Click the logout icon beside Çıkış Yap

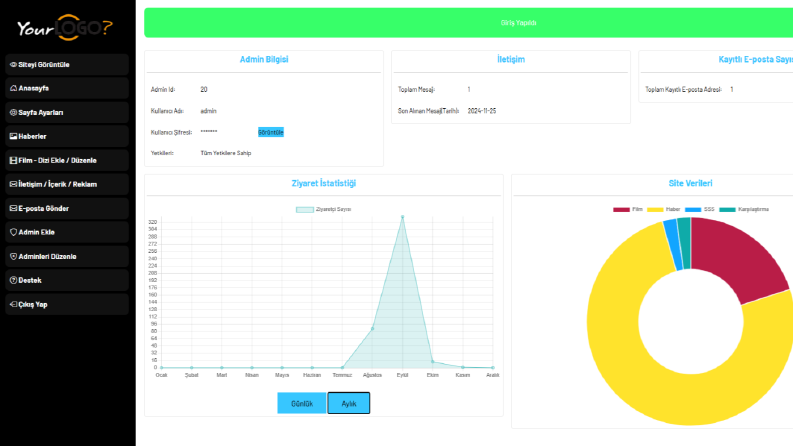14,304
